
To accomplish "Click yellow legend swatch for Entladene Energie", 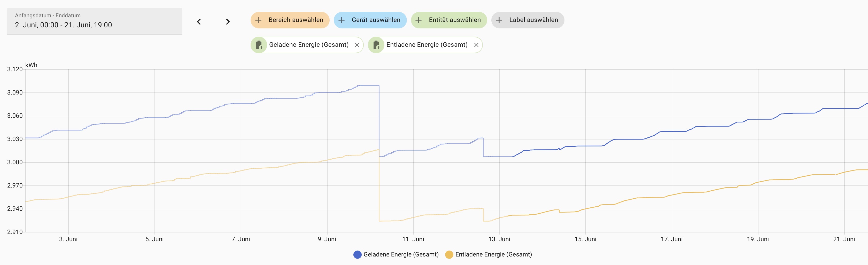I will pyautogui.click(x=449, y=255).
